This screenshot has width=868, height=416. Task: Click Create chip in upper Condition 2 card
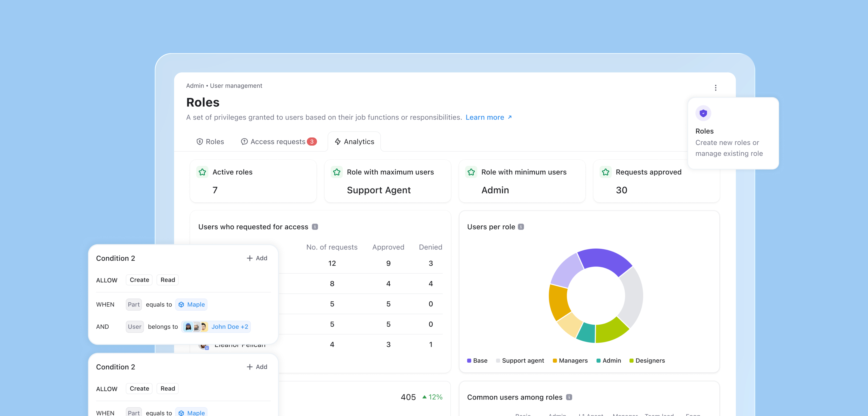coord(139,280)
